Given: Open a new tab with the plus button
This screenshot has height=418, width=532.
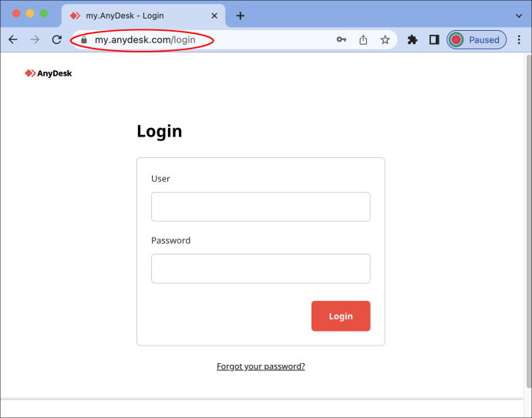Looking at the screenshot, I should (241, 15).
